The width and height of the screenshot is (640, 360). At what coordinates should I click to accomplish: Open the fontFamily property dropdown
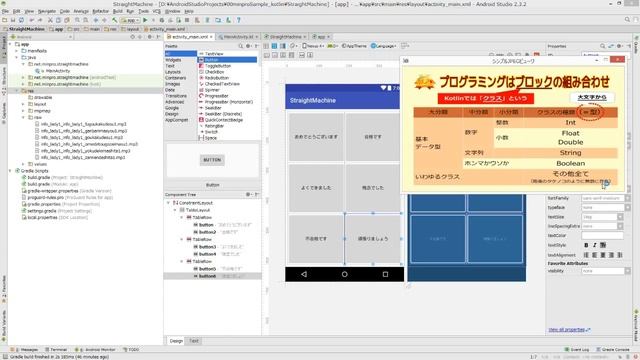(x=627, y=198)
